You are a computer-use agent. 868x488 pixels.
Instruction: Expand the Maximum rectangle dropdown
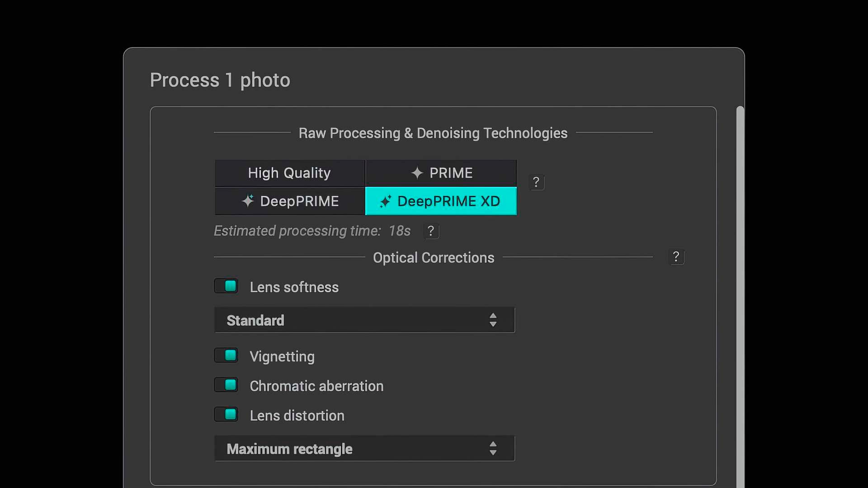point(364,449)
